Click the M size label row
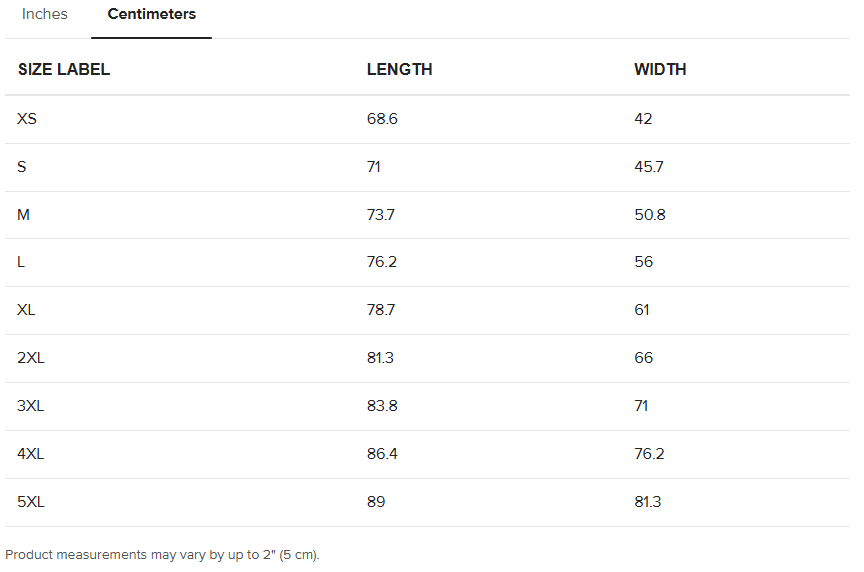This screenshot has height=572, width=864. click(24, 215)
